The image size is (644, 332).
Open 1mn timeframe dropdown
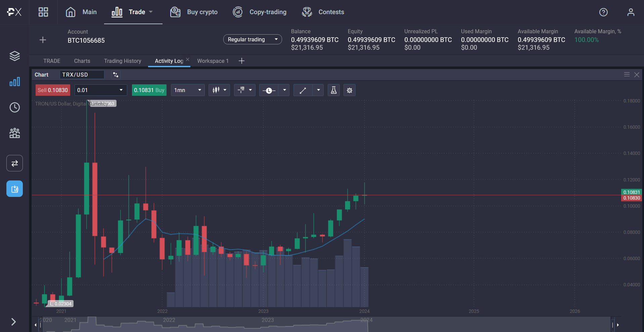188,90
